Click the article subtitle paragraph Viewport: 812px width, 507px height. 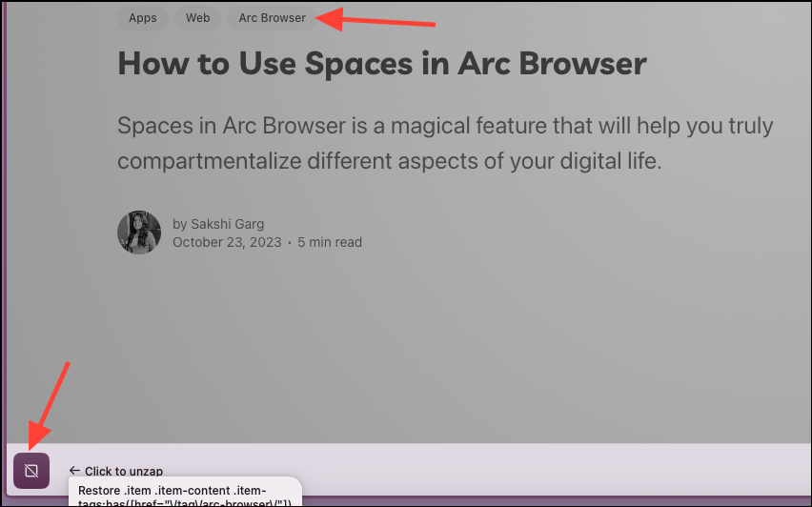445,143
